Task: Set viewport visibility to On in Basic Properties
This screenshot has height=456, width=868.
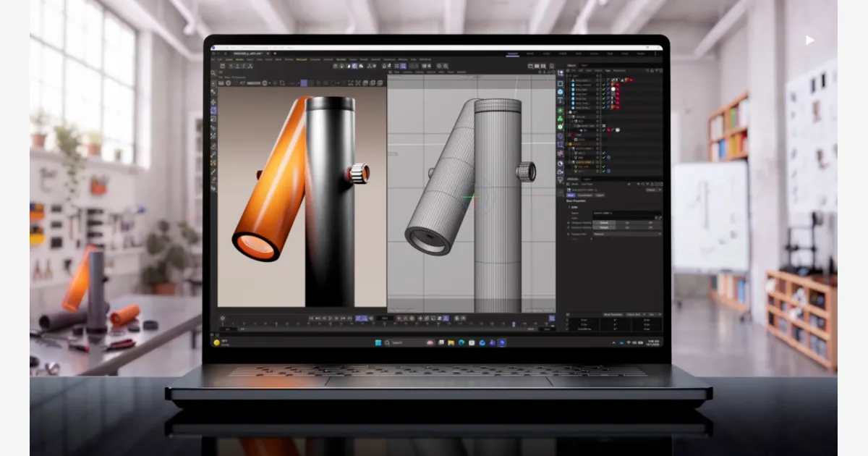Action: coord(627,223)
